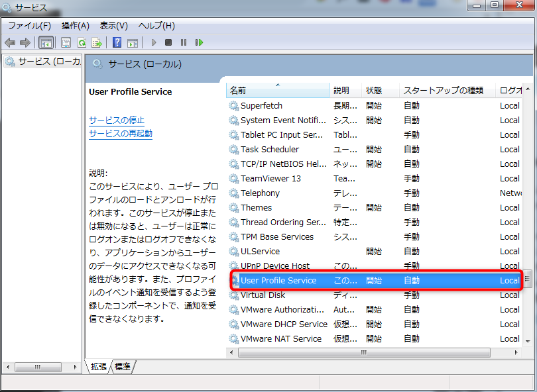Select the VMware NAT Service name
Image resolution: width=537 pixels, height=392 pixels.
[281, 338]
